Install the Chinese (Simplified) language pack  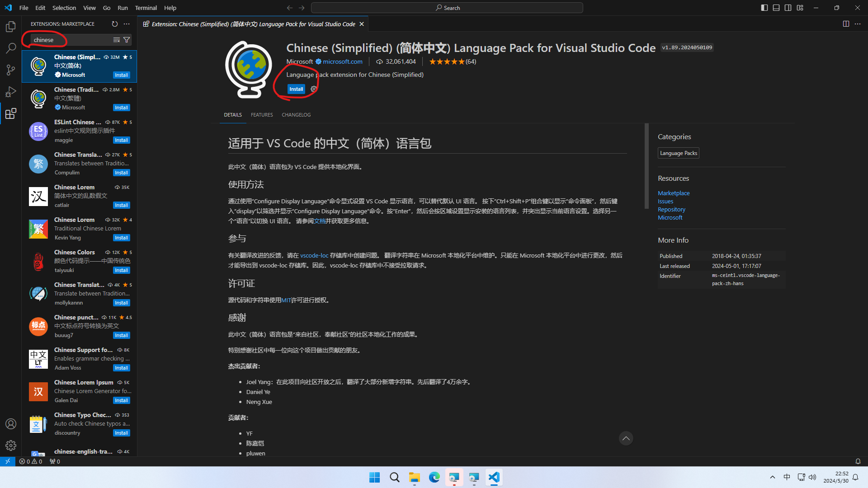(x=296, y=89)
